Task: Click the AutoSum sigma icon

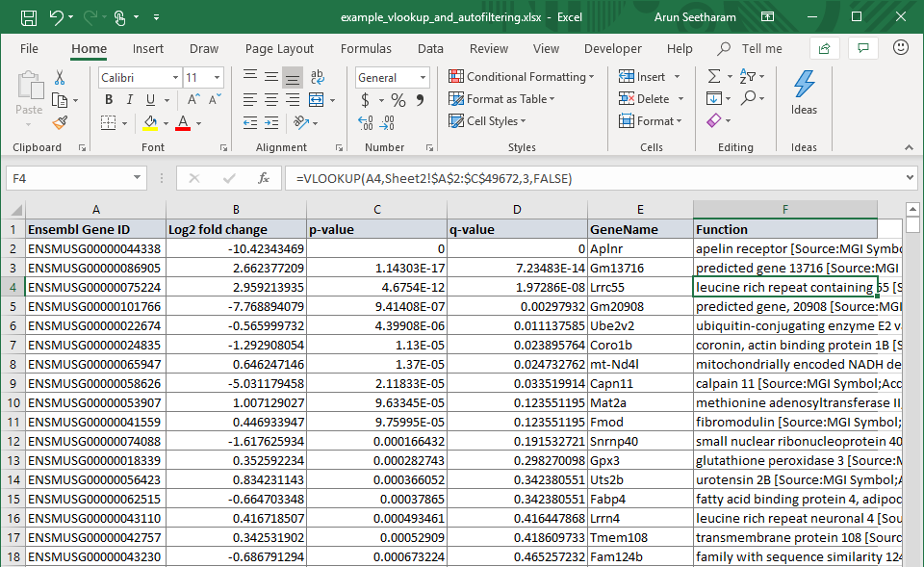Action: [714, 77]
